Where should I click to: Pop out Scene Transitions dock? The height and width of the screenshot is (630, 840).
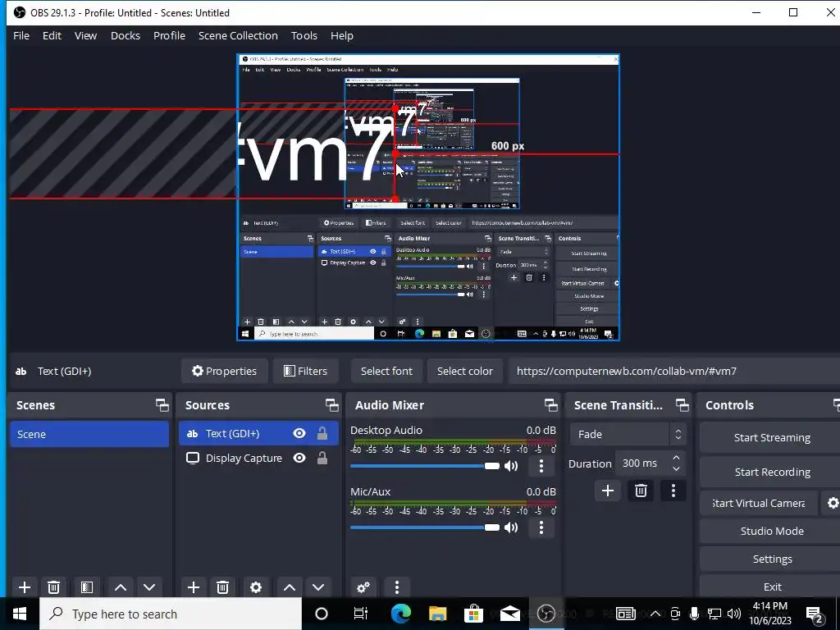[682, 405]
